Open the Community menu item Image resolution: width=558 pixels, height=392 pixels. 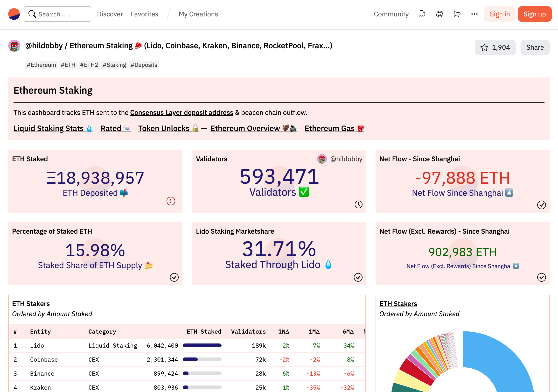click(x=391, y=14)
